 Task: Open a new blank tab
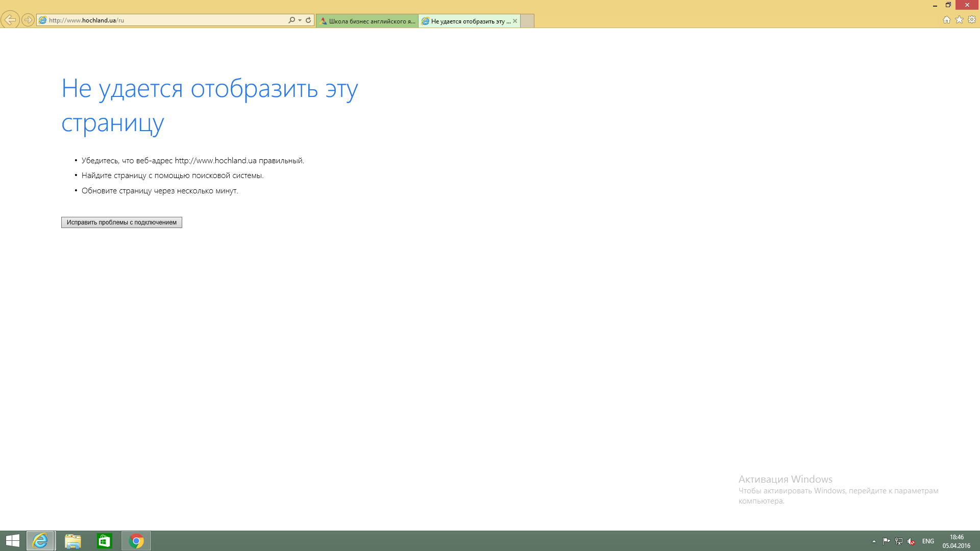(527, 21)
